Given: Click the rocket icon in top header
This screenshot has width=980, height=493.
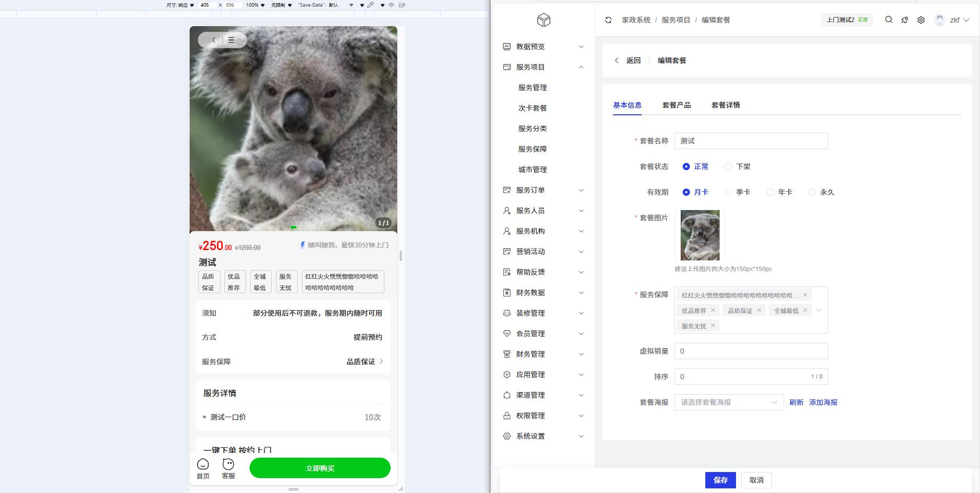Looking at the screenshot, I should 905,20.
